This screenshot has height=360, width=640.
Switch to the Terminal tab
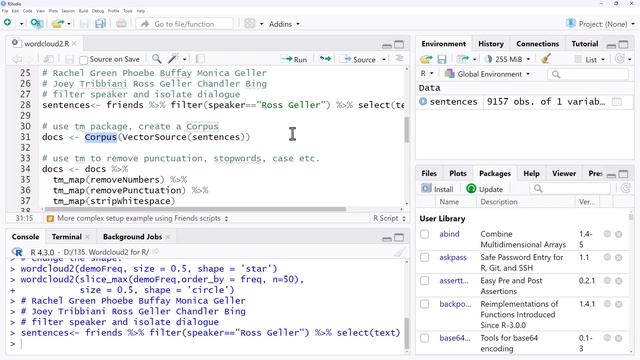(x=67, y=237)
